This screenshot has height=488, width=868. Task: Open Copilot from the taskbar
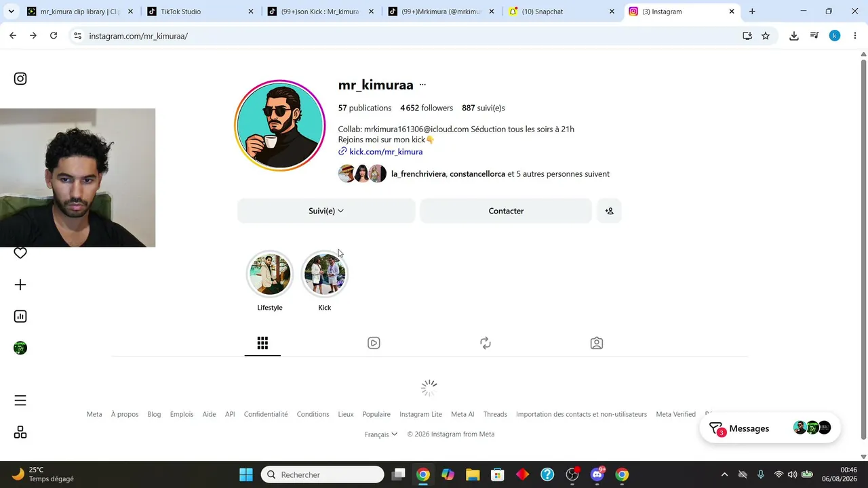(x=448, y=474)
